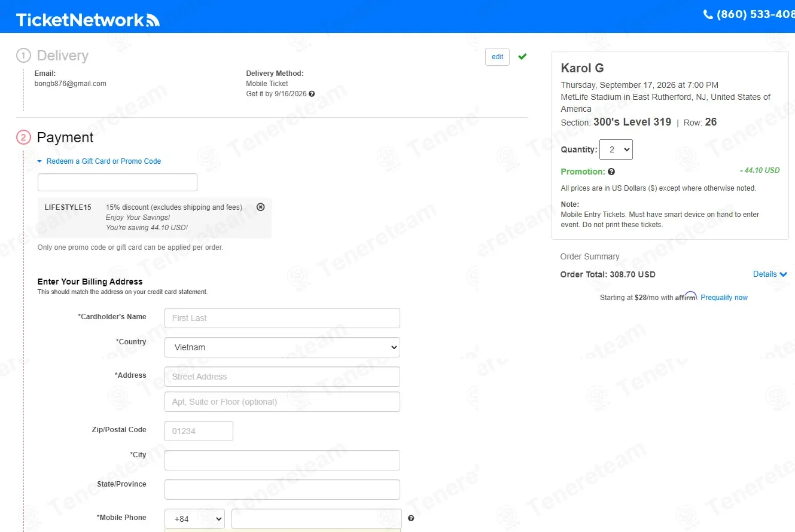Click the Mobile Phone number field
Image resolution: width=795 pixels, height=532 pixels.
[x=316, y=519]
